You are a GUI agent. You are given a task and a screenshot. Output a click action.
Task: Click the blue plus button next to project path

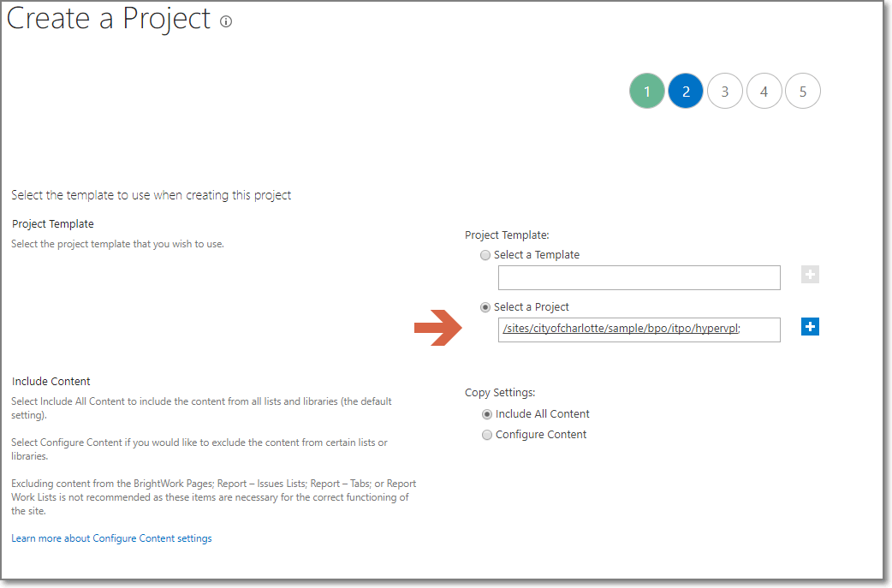(x=810, y=327)
